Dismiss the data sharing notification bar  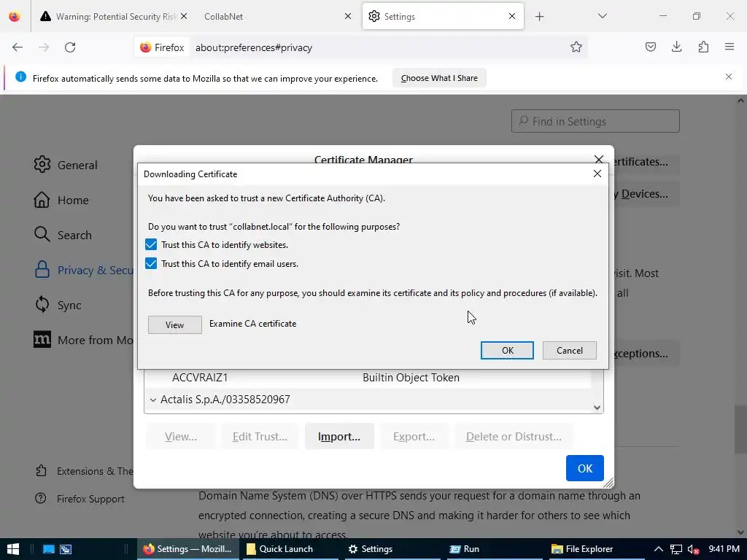tap(729, 77)
